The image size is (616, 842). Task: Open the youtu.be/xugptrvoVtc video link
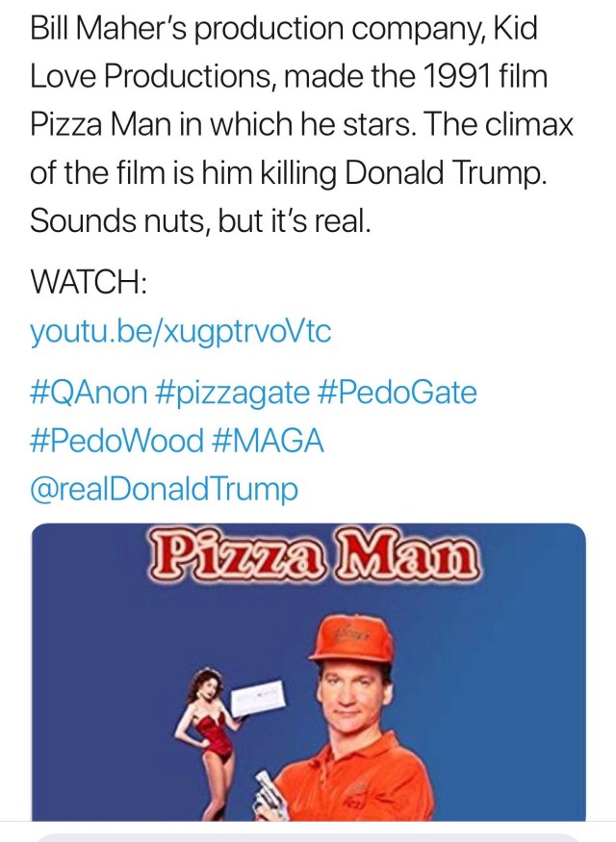pyautogui.click(x=180, y=332)
